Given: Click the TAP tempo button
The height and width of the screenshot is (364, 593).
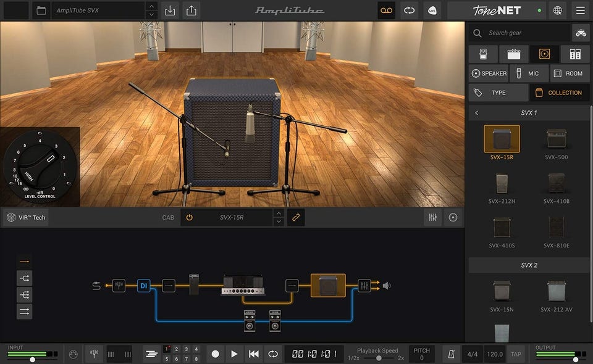Looking at the screenshot, I should click(x=516, y=354).
